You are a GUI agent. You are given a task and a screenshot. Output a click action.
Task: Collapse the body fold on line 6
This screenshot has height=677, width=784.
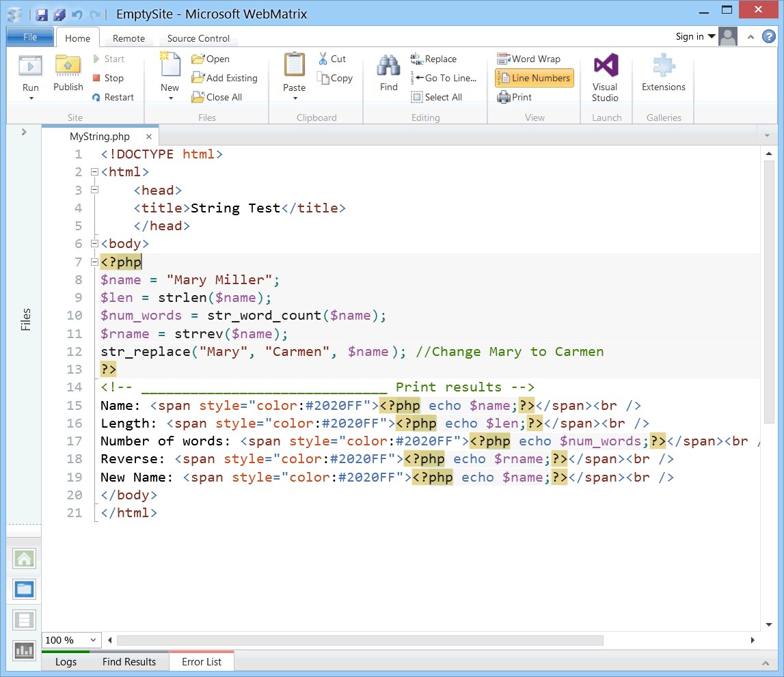(x=94, y=244)
